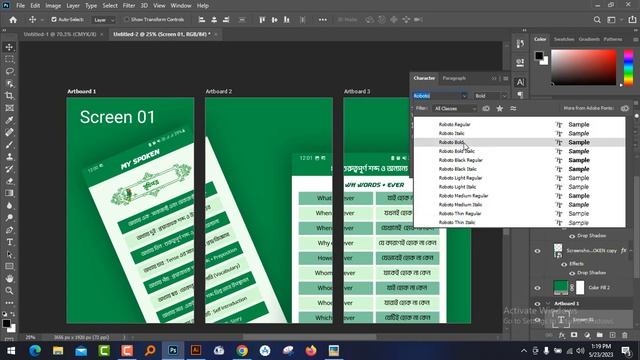Viewport: 640px width, 360px height.
Task: Toggle Show Transform Controls checkbox
Action: [x=127, y=20]
